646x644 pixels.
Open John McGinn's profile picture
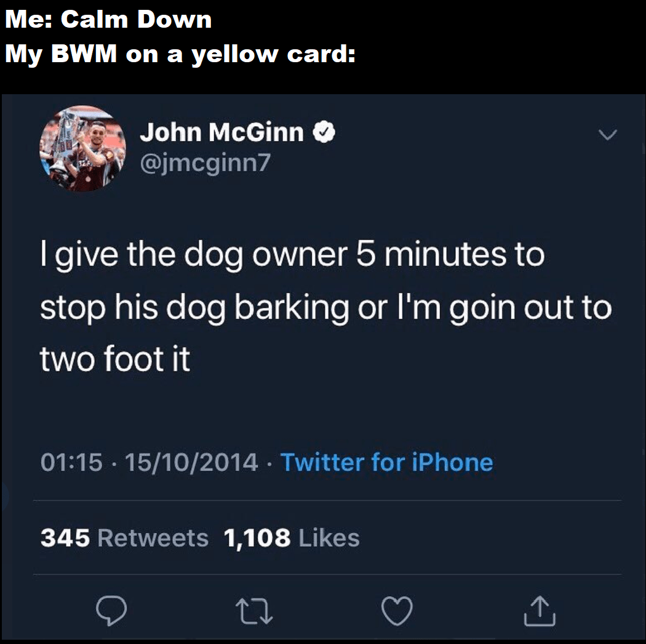83,148
